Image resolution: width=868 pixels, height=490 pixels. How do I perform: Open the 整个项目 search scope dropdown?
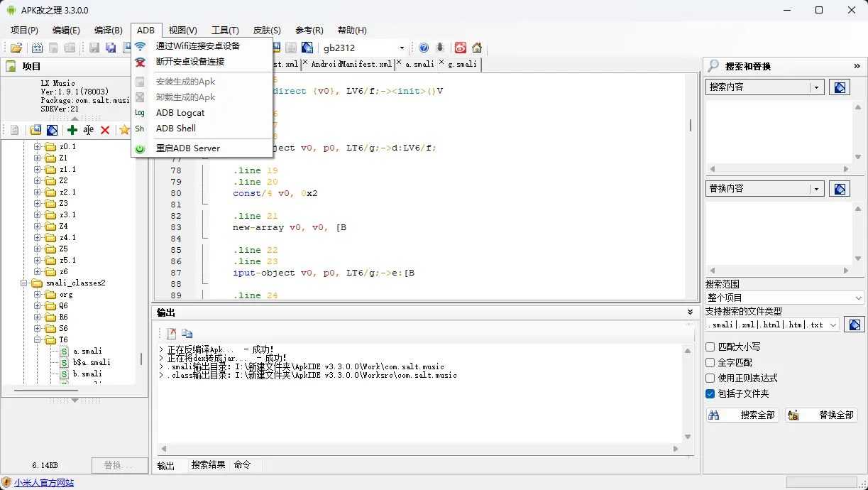coord(785,298)
